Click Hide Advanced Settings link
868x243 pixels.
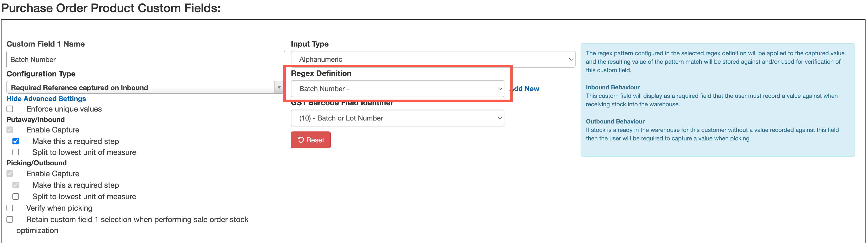pos(46,99)
